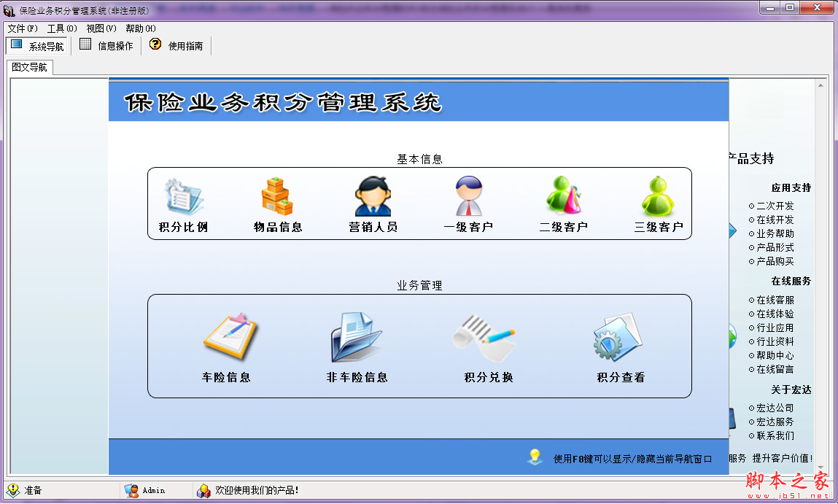Image resolution: width=838 pixels, height=504 pixels.
Task: Click the Admin user icon in status bar
Action: pyautogui.click(x=131, y=490)
